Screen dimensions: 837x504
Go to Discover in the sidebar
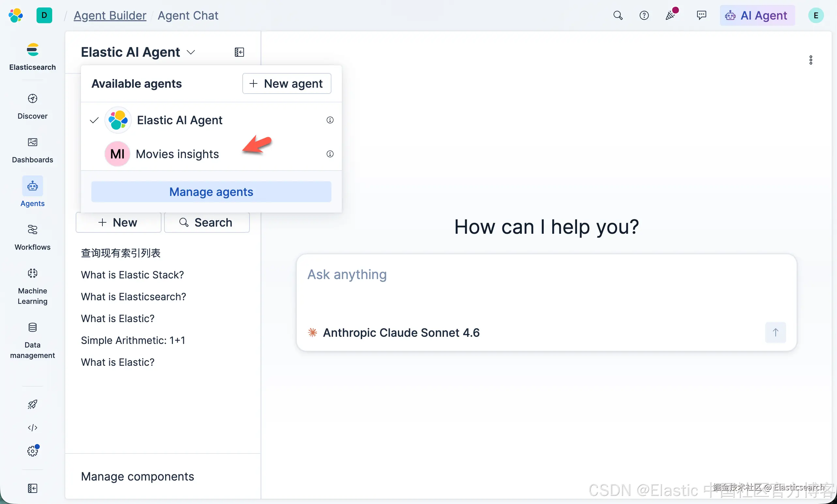click(33, 107)
